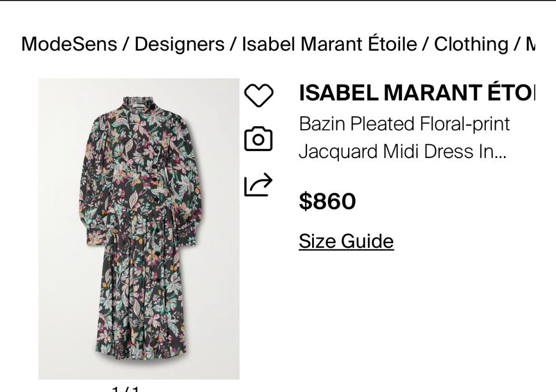
Task: Click the heart wishlist icon
Action: tap(258, 95)
